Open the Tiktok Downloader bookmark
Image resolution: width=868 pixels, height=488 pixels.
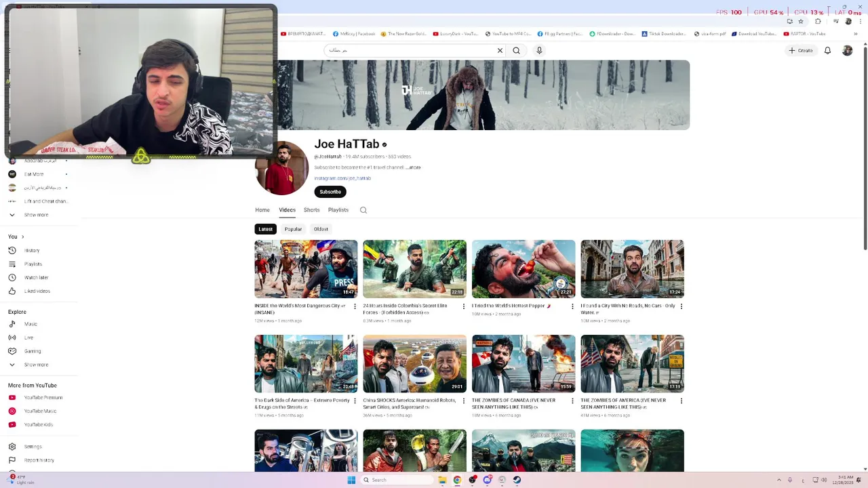[x=663, y=34]
